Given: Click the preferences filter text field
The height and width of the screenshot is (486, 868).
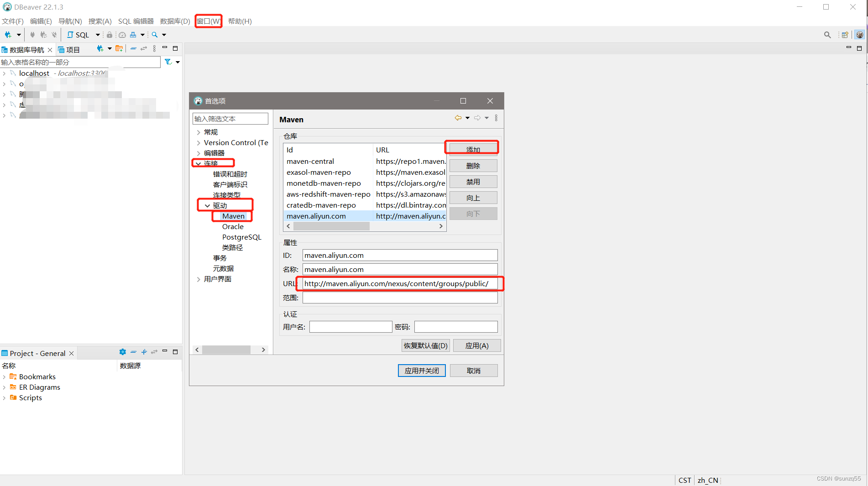Looking at the screenshot, I should [230, 119].
